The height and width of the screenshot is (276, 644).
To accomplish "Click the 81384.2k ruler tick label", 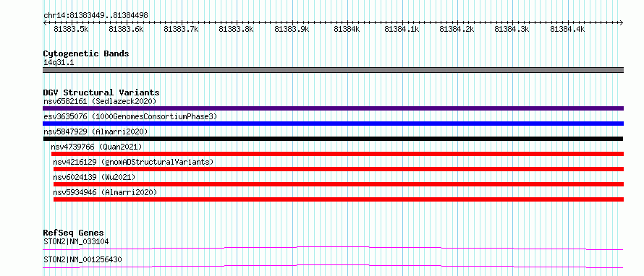I will pos(457,29).
